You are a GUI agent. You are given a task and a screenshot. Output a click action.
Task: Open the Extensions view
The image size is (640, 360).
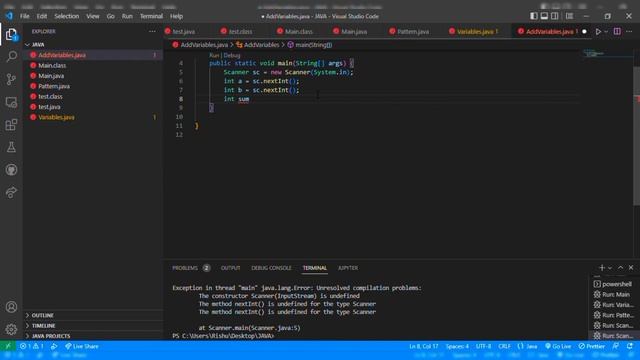(x=11, y=124)
